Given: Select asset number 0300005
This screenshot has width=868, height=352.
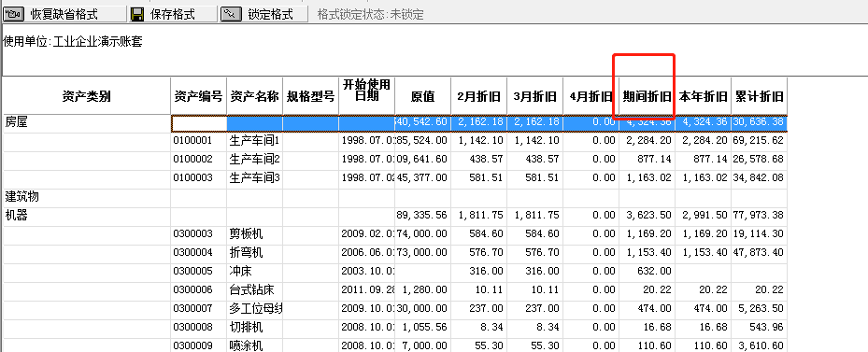Looking at the screenshot, I should [192, 272].
